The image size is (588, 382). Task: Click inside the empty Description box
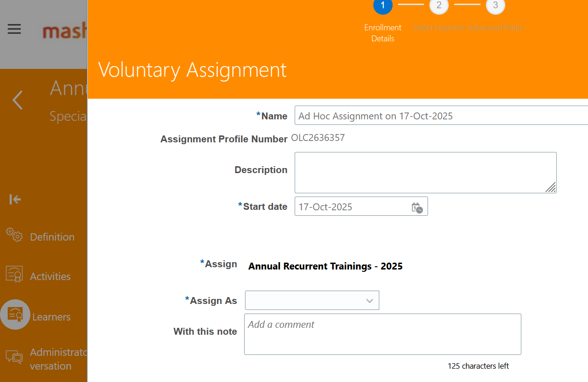(x=425, y=173)
